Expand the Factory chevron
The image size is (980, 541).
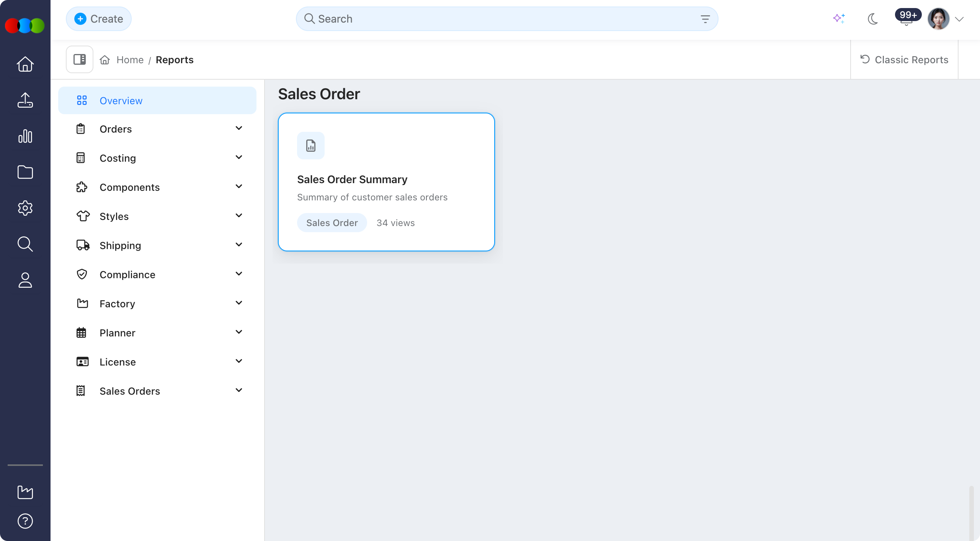[x=239, y=303]
